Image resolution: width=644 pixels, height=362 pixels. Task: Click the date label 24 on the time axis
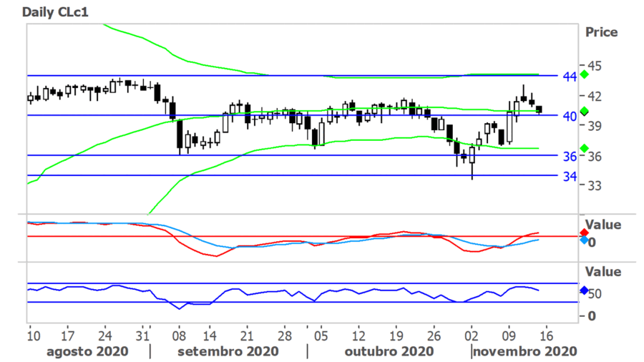coord(104,336)
